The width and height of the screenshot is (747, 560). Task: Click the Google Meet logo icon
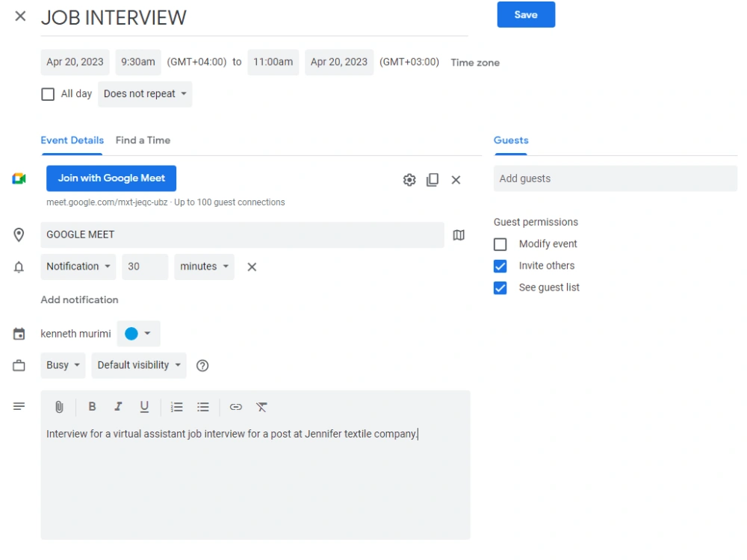click(x=19, y=178)
